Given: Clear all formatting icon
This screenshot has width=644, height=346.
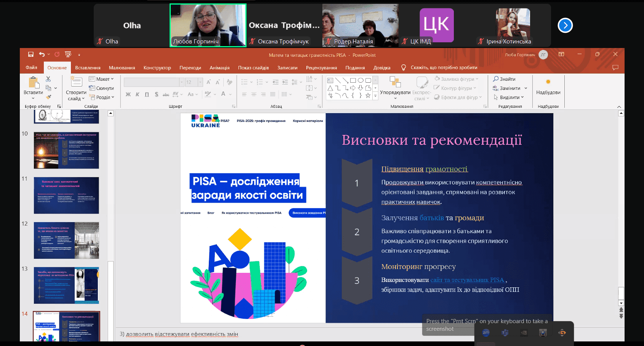Looking at the screenshot, I should 229,82.
